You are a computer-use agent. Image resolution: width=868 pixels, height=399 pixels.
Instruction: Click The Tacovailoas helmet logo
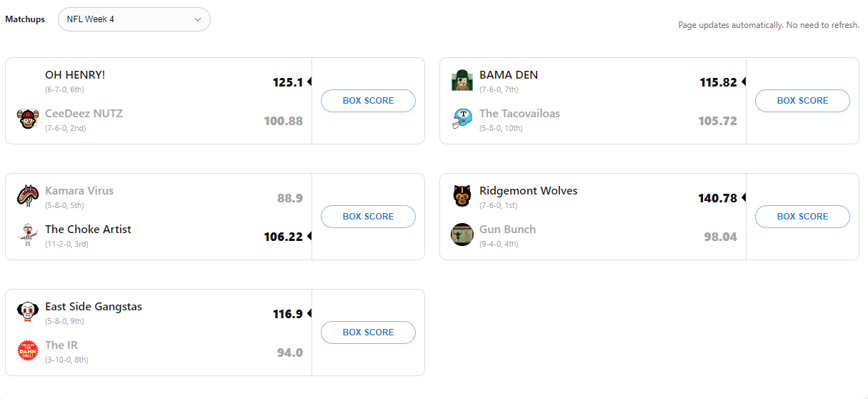tap(462, 119)
